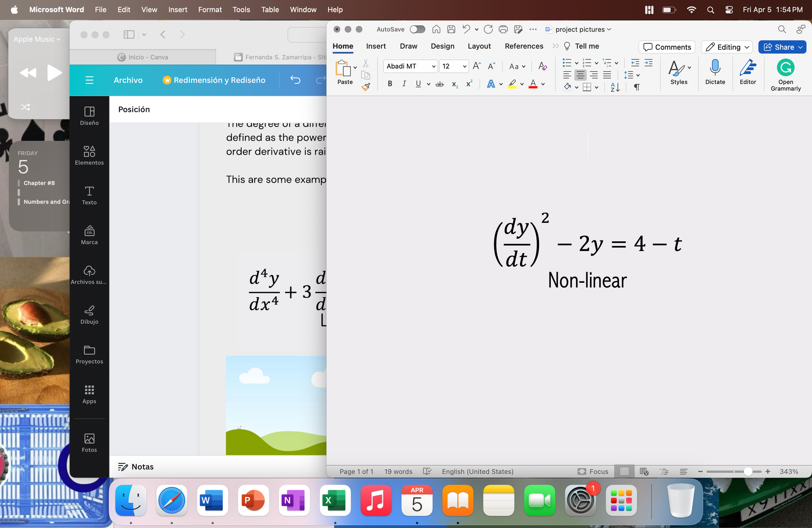Screen dimensions: 812x528
Task: Switch to the Insert ribbon tab
Action: coord(376,46)
